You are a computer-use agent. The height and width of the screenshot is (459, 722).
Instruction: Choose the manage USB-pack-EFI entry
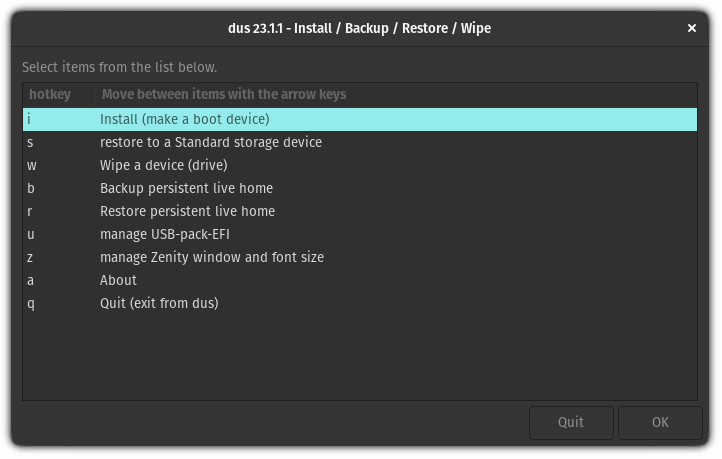point(167,234)
